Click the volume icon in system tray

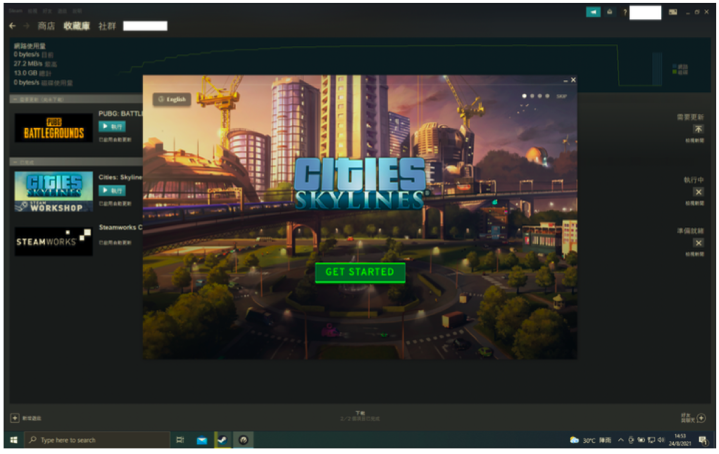coord(661,440)
